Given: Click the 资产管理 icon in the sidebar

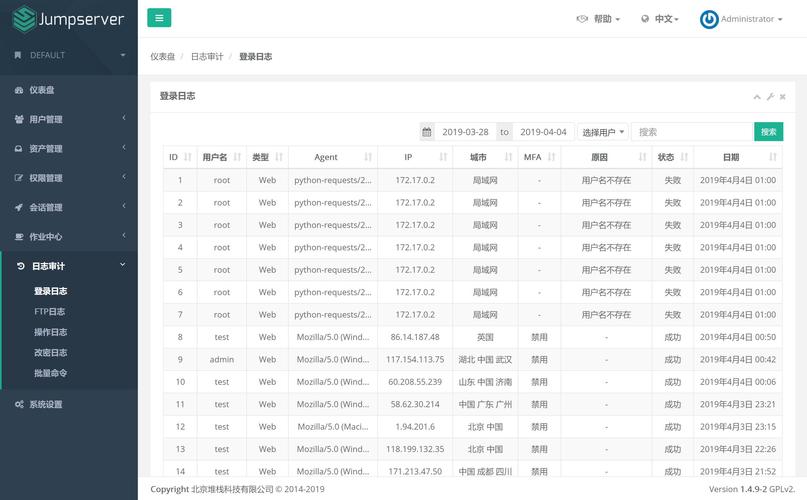Looking at the screenshot, I should pos(19,149).
